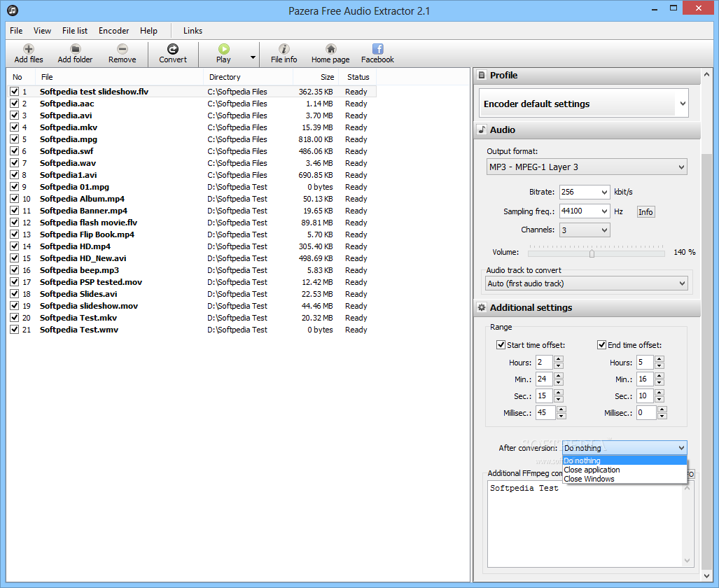Select the Softpedia HD_New.avi row
The image size is (719, 588).
192,258
